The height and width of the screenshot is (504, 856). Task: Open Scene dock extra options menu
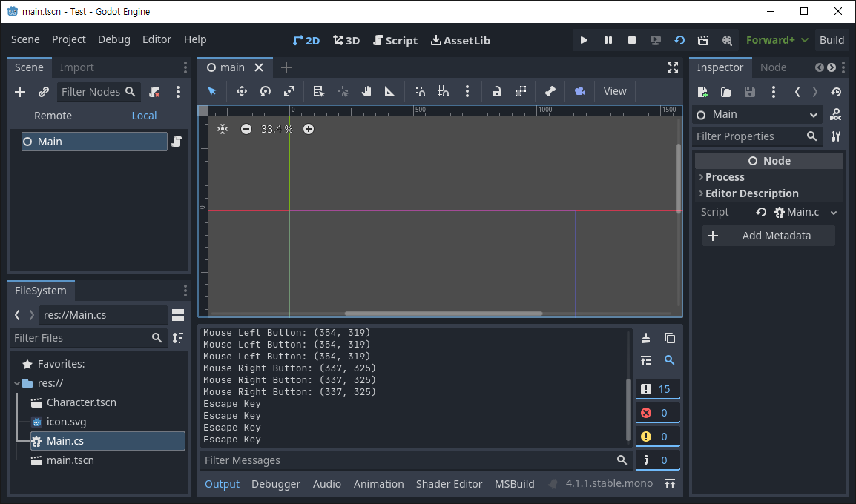177,92
